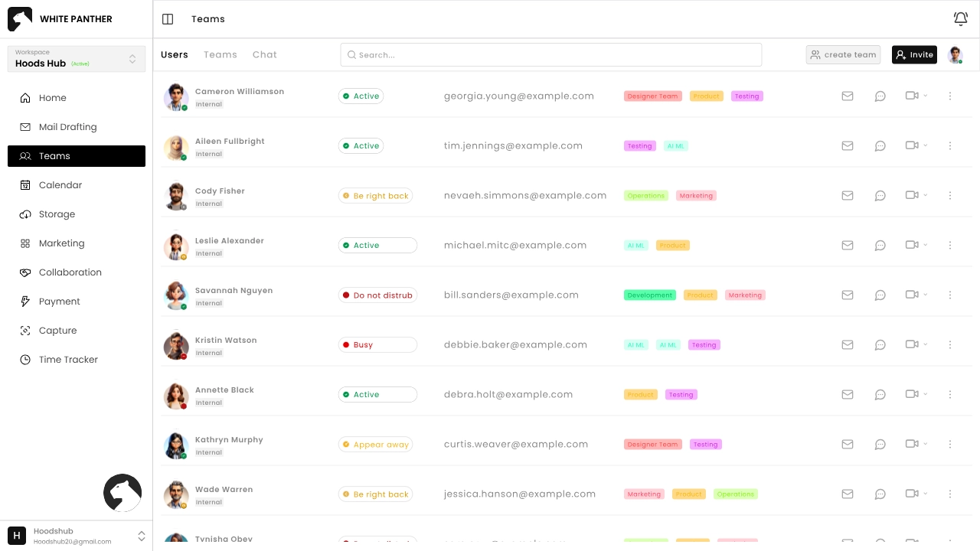980x551 pixels.
Task: Click mail icon for Savannah Nguyen
Action: 848,295
